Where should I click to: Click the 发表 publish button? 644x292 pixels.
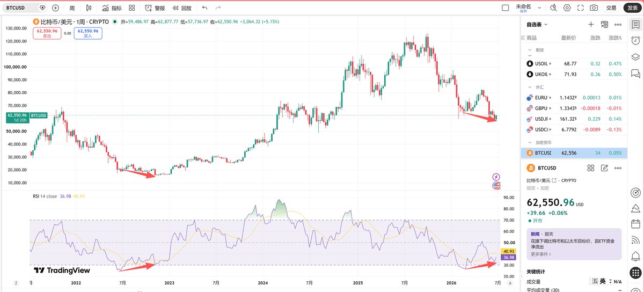tap(632, 8)
